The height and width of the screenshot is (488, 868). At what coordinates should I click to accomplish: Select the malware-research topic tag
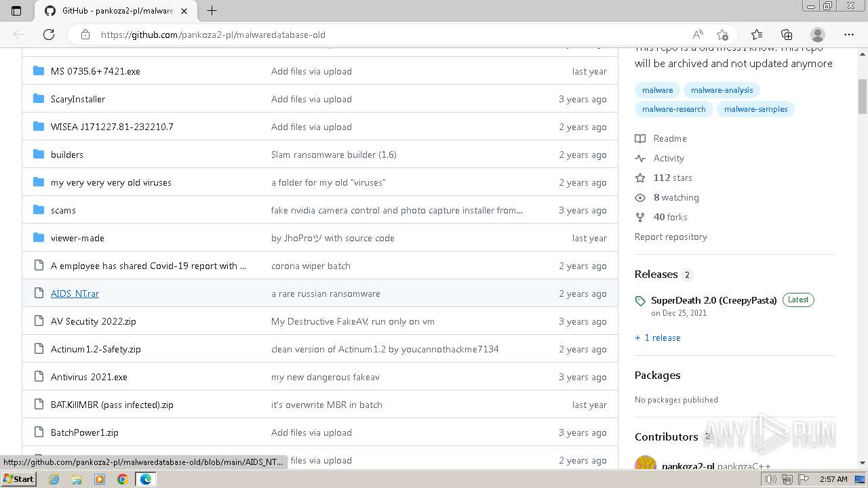[673, 109]
